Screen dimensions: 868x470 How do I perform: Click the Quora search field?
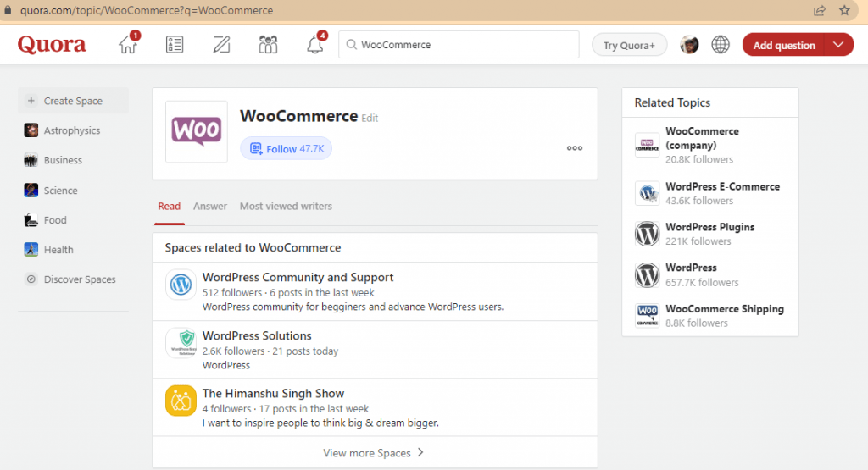click(459, 45)
